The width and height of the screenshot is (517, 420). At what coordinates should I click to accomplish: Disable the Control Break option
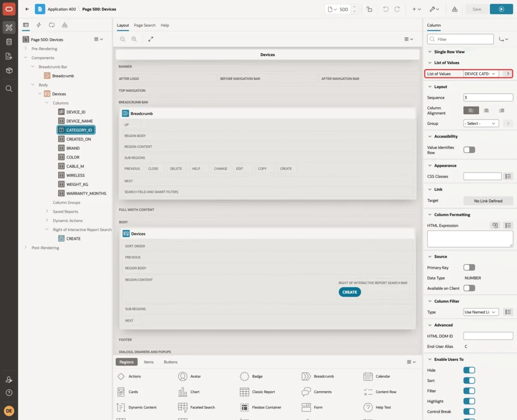coord(469,411)
